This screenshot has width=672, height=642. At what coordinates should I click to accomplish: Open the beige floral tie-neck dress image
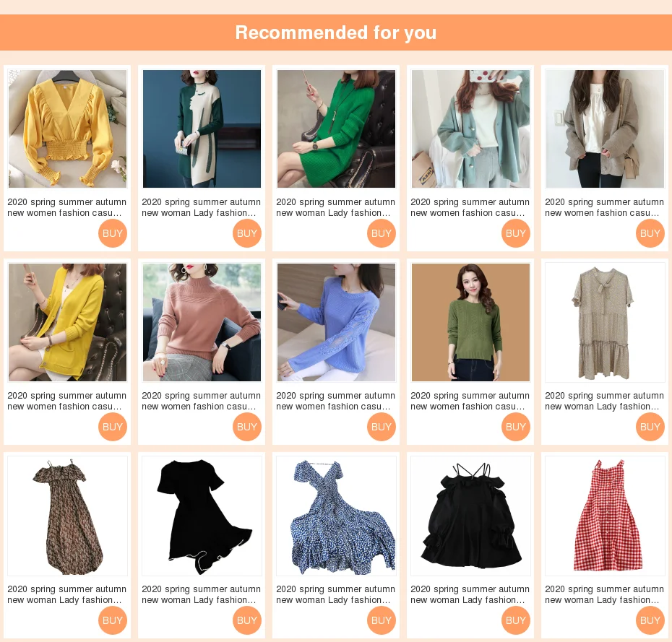[x=605, y=323]
